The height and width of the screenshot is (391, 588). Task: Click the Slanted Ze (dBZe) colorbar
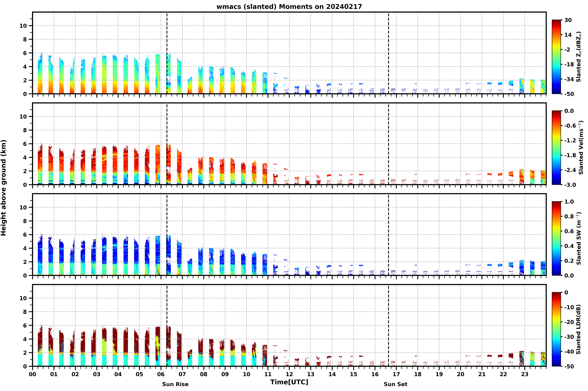[x=556, y=57]
